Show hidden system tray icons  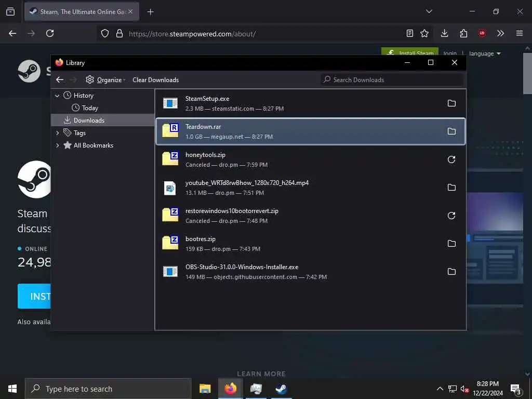(x=440, y=389)
